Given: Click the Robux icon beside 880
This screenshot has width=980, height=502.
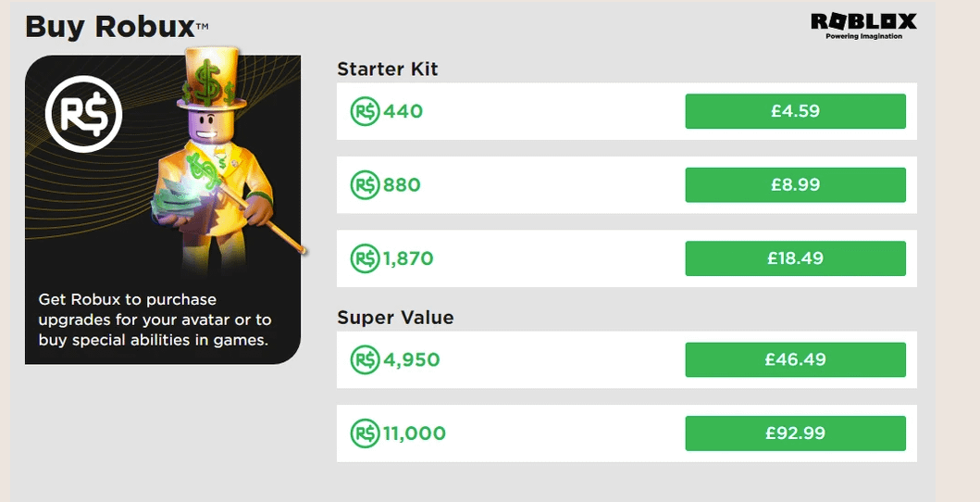Looking at the screenshot, I should pyautogui.click(x=365, y=185).
